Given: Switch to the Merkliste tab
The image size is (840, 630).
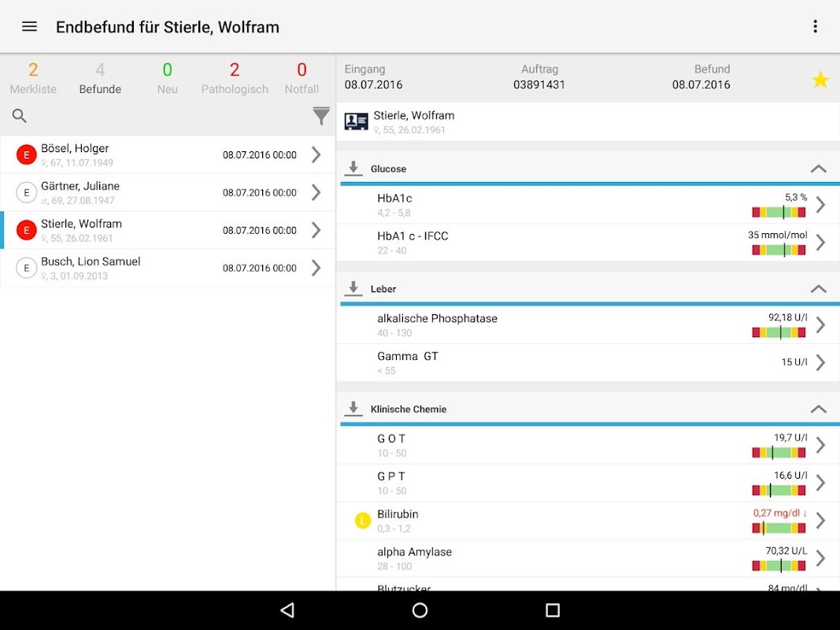Looking at the screenshot, I should click(33, 79).
